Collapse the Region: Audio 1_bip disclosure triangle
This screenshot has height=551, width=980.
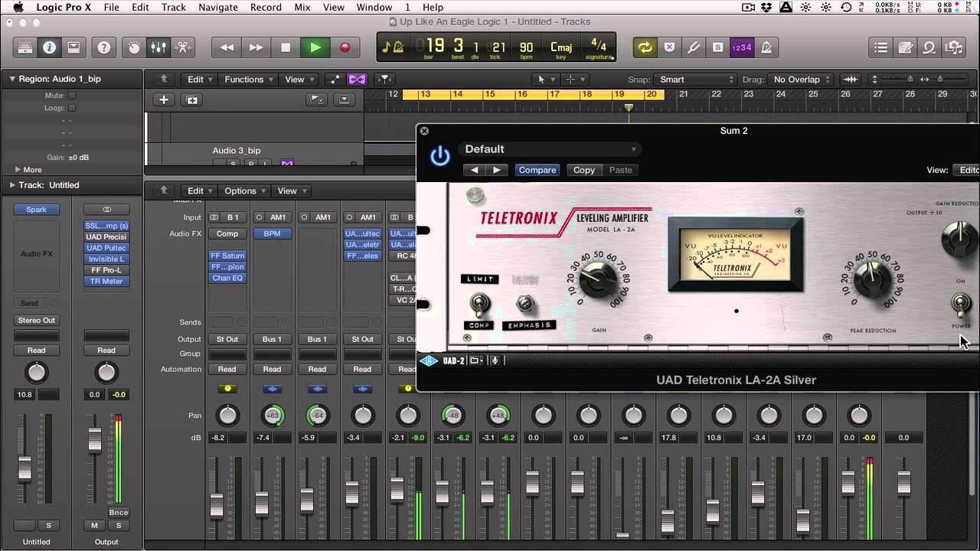pyautogui.click(x=12, y=79)
